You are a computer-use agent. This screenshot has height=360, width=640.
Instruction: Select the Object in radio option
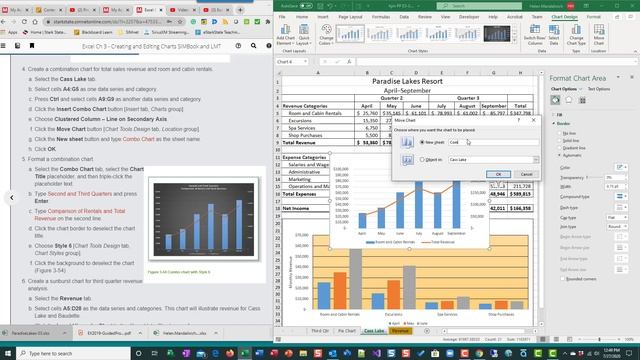(422, 160)
